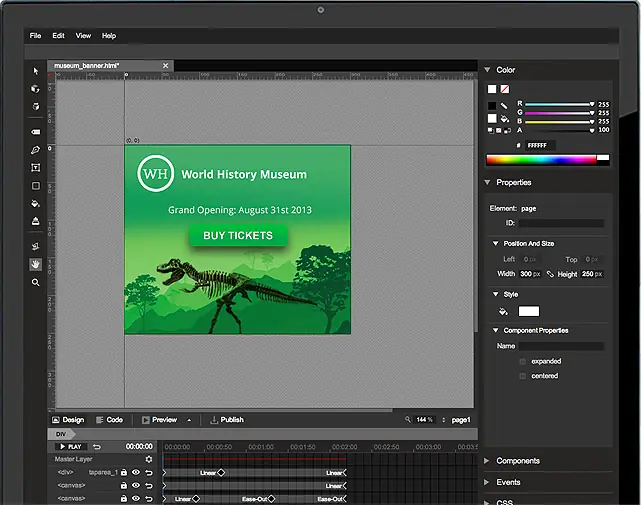Select the Paint Bucket fill tool
Image resolution: width=641 pixels, height=505 pixels.
coord(36,204)
